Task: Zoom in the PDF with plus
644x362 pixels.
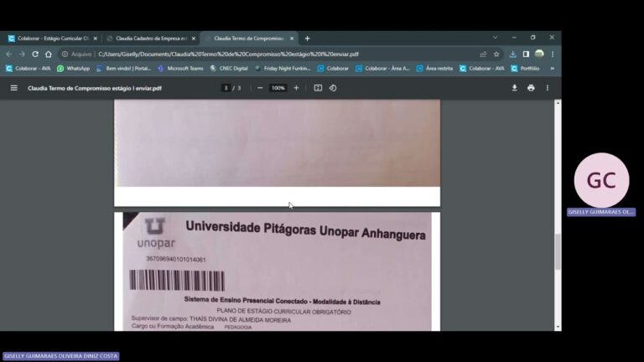Action: point(296,88)
